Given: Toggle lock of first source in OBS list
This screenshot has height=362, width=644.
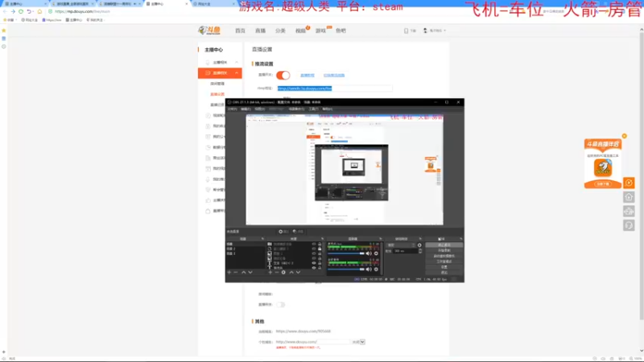Looking at the screenshot, I should pyautogui.click(x=320, y=244).
